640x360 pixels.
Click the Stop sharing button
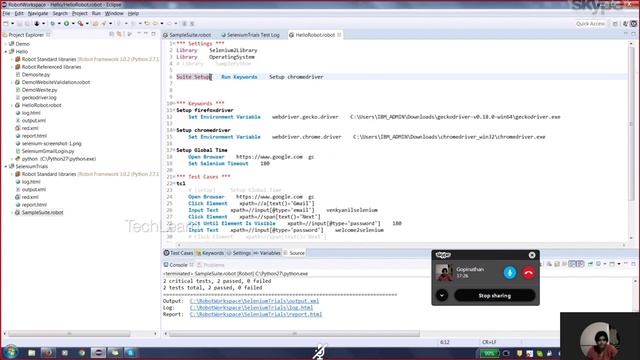coord(494,296)
